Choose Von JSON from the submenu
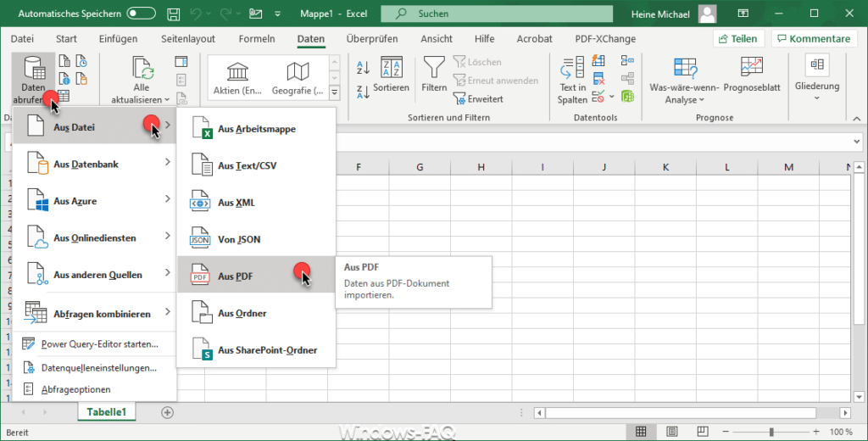 256,239
